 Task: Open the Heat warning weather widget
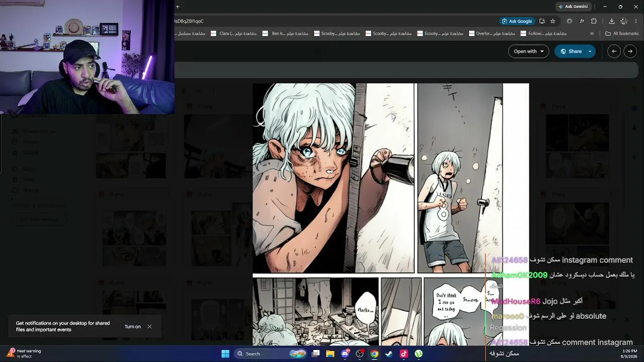click(24, 353)
